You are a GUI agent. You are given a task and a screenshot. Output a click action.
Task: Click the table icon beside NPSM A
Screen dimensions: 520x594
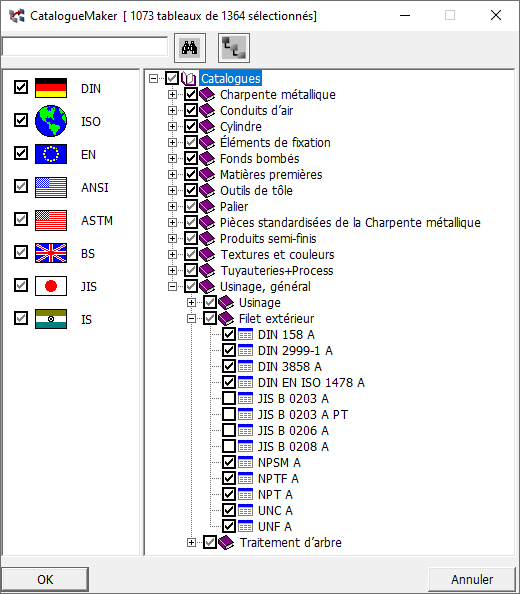(x=245, y=463)
